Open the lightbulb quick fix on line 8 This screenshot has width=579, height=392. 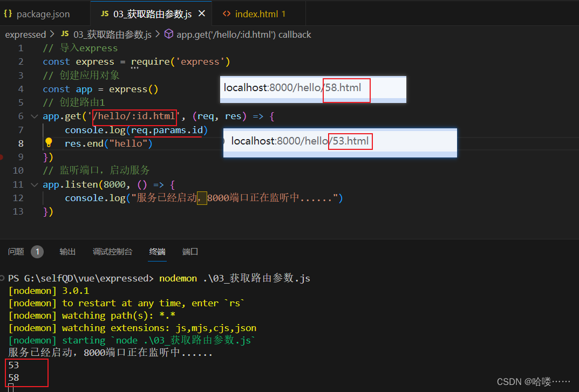tap(49, 142)
